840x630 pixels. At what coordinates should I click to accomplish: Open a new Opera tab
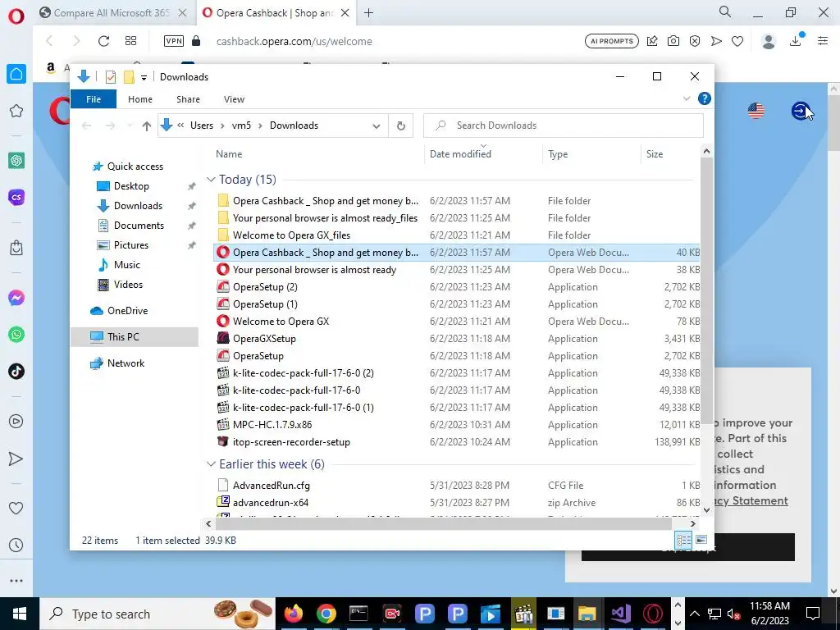pyautogui.click(x=368, y=13)
